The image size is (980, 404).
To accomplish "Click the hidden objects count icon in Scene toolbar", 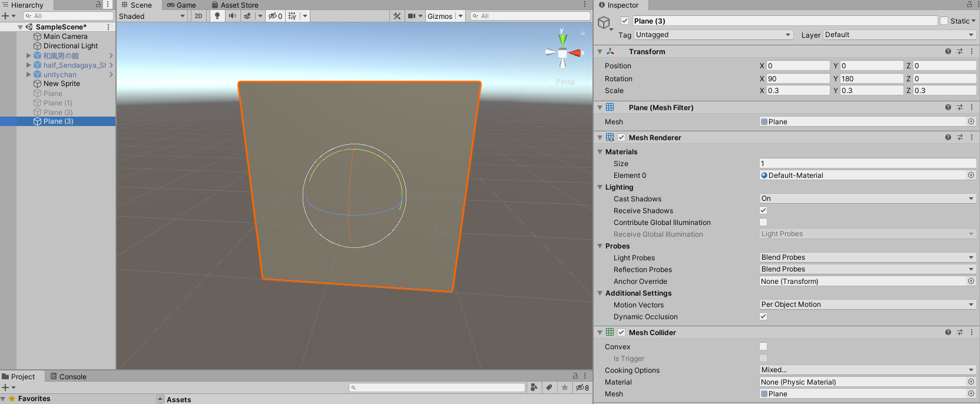I will pos(275,16).
